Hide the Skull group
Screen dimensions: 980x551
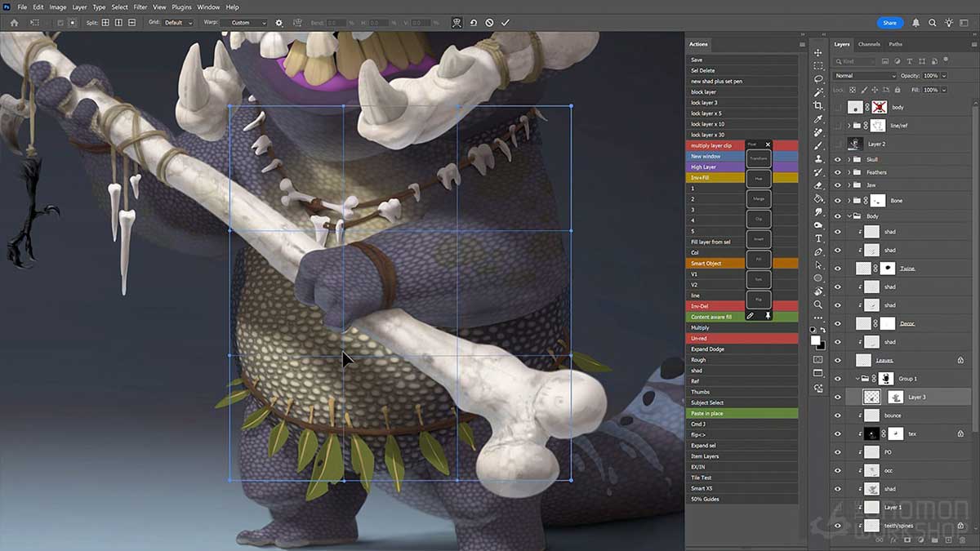(x=836, y=159)
